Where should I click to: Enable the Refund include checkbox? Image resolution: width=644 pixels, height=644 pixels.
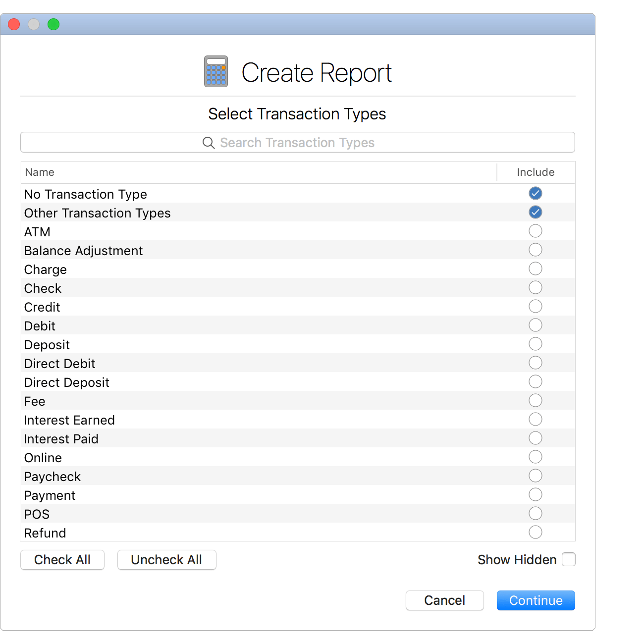[x=536, y=532]
